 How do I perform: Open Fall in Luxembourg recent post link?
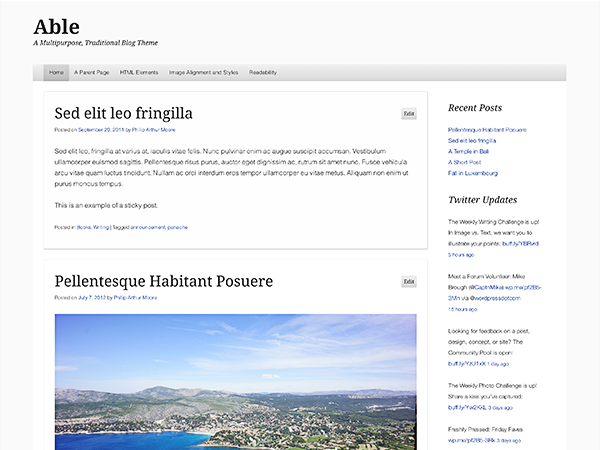[x=476, y=174]
